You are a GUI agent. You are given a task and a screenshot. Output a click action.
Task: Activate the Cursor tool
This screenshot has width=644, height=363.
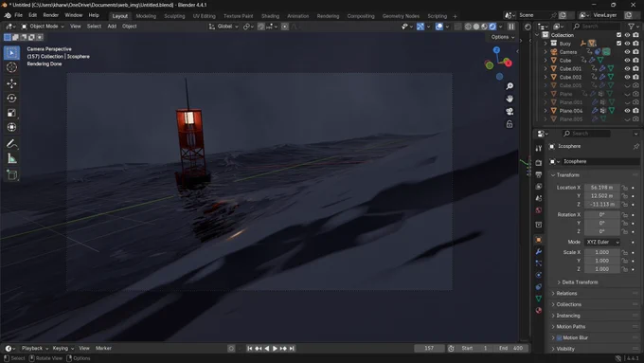(11, 67)
